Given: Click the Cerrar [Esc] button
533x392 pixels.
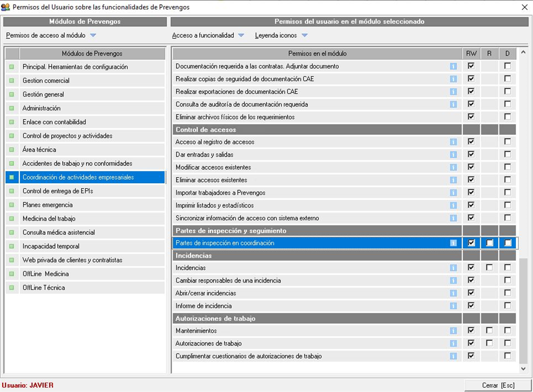Looking at the screenshot, I should [498, 385].
